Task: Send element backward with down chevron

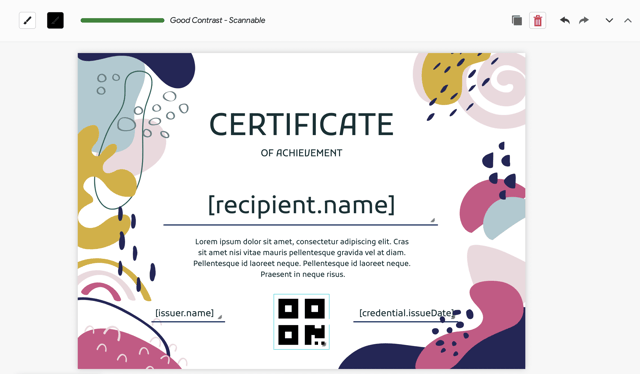Action: [x=609, y=20]
